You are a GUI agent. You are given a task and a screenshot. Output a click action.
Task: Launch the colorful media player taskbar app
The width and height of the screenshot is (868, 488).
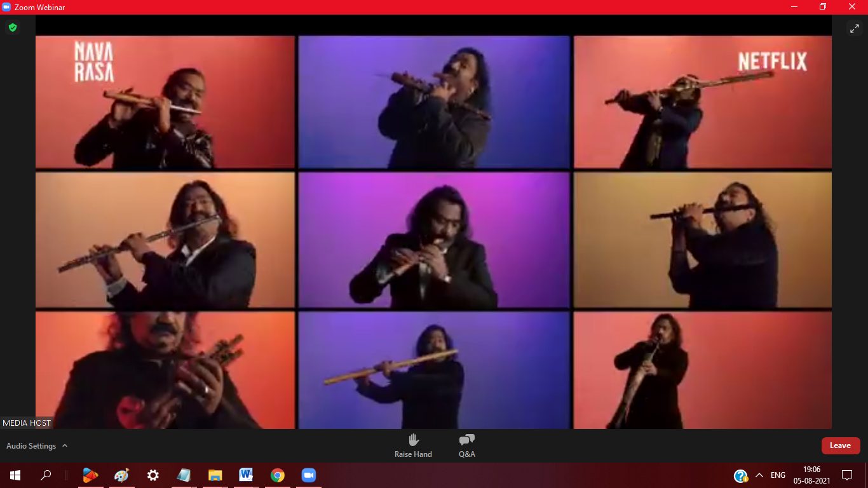[x=91, y=475]
